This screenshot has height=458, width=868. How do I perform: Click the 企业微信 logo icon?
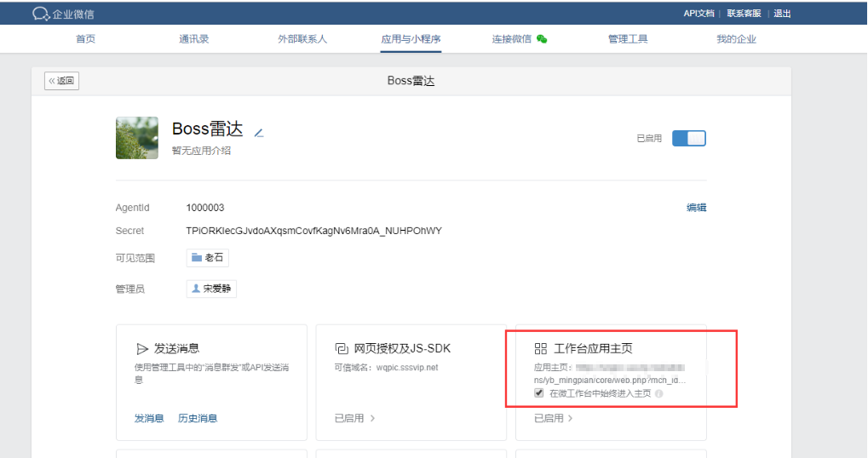pyautogui.click(x=42, y=14)
